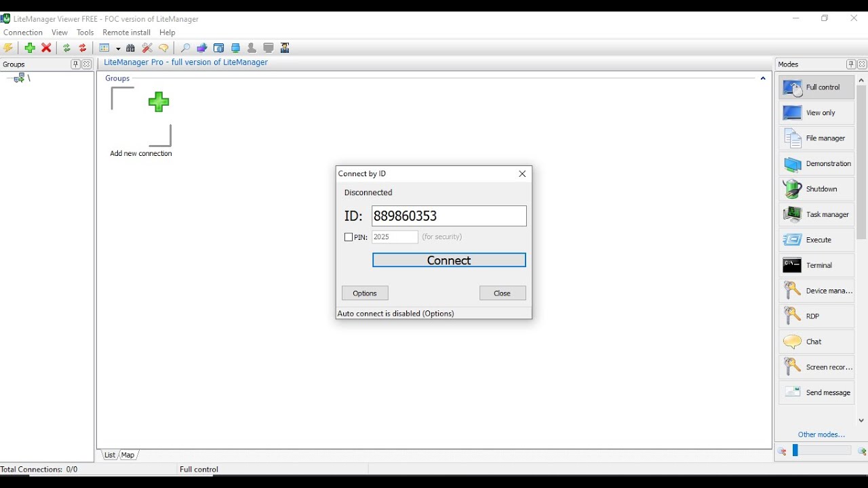Enable the PIN checkbox
This screenshot has width=868, height=488.
[349, 237]
